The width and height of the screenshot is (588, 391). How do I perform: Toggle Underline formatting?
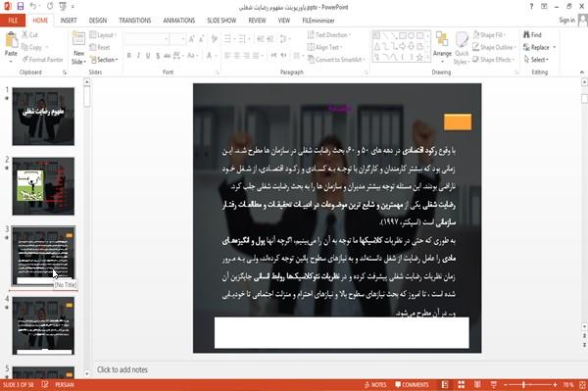[x=148, y=56]
